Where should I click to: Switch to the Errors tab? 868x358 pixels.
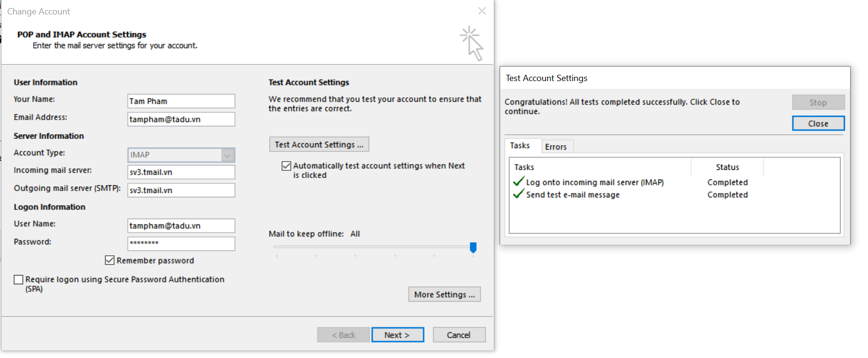coord(556,147)
